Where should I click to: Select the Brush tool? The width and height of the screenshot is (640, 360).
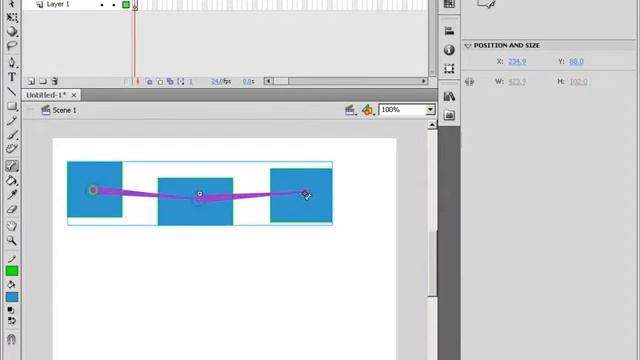click(12, 135)
